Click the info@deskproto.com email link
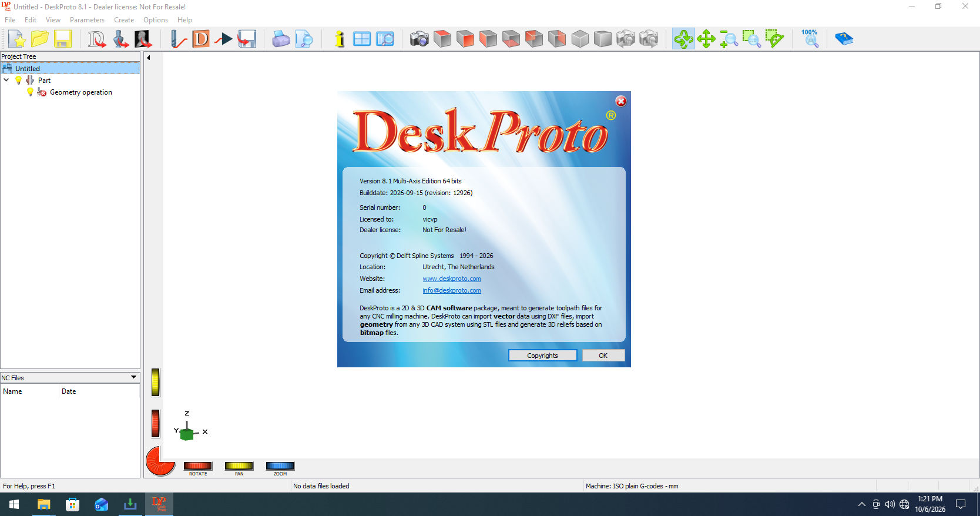Viewport: 980px width, 516px height. tap(452, 290)
